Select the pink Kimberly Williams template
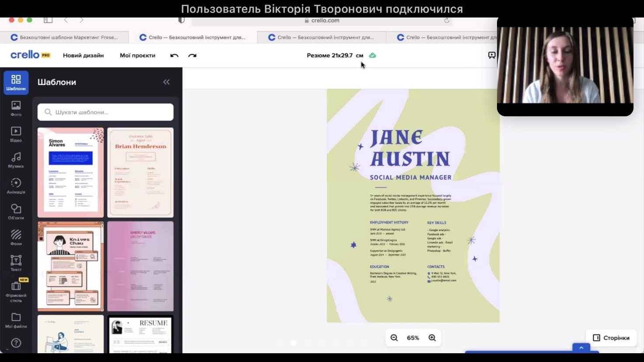The width and height of the screenshot is (644, 362). (x=140, y=266)
